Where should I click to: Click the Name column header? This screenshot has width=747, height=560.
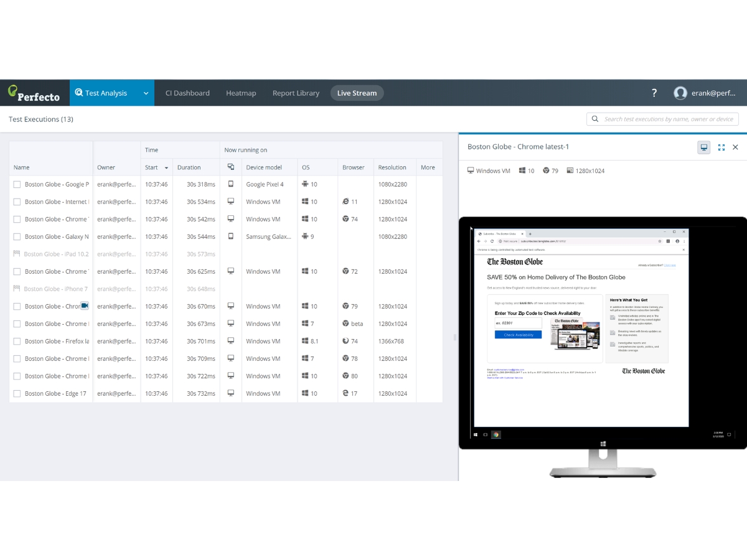[x=22, y=167]
